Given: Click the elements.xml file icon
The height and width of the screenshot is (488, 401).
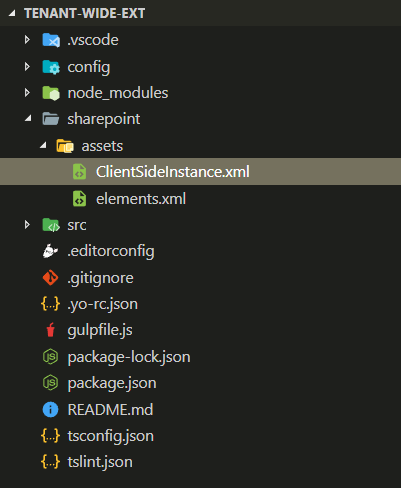Looking at the screenshot, I should [79, 199].
